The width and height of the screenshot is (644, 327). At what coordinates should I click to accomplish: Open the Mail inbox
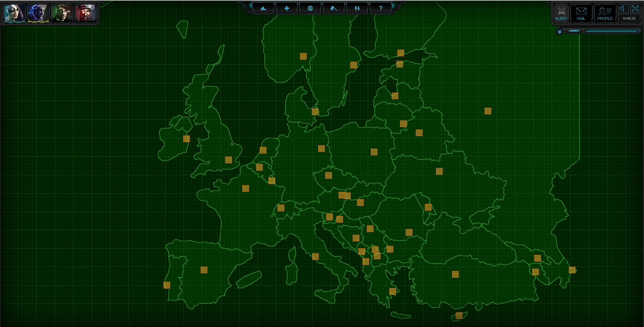pyautogui.click(x=581, y=13)
